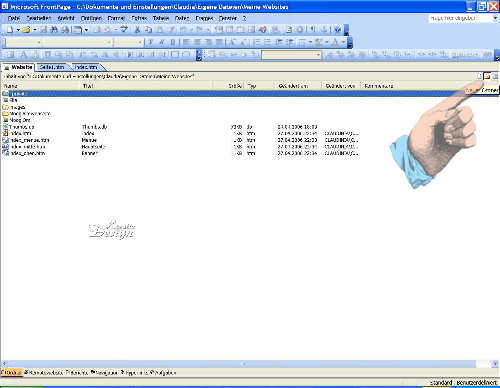Click the Help icon at standard toolbar end
Screen dimensions: 500x388
(337, 30)
